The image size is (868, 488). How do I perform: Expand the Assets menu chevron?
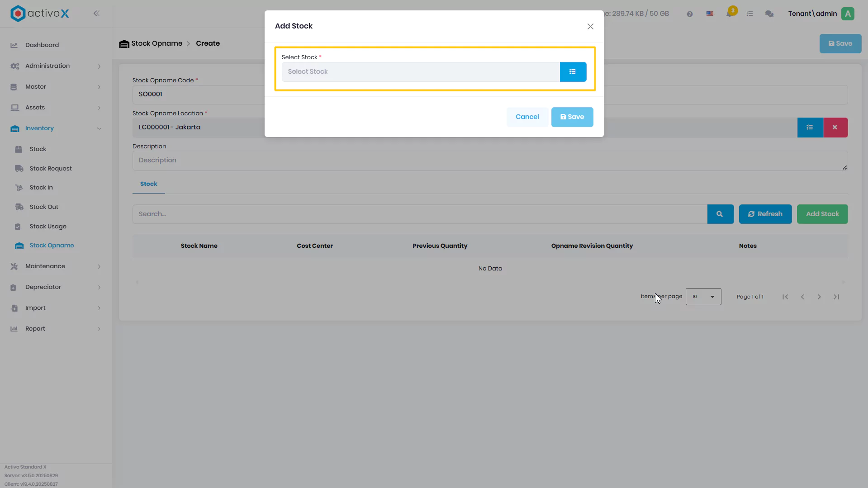click(x=99, y=108)
